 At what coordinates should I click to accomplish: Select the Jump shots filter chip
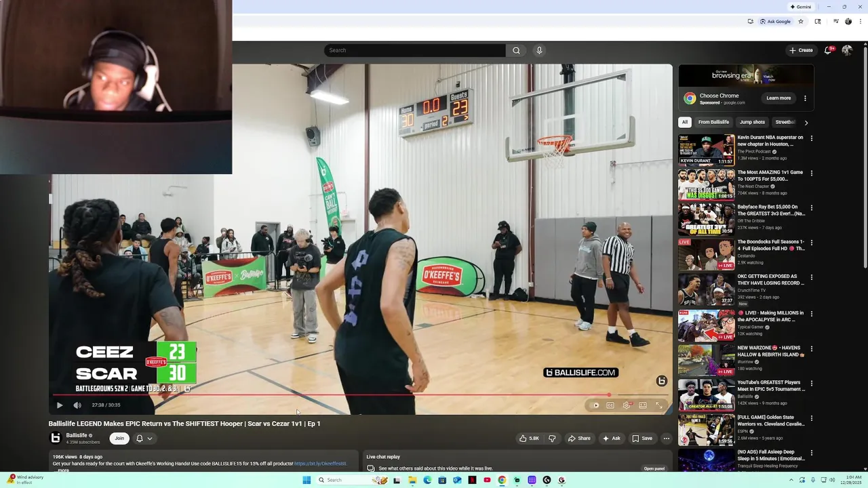click(x=752, y=122)
